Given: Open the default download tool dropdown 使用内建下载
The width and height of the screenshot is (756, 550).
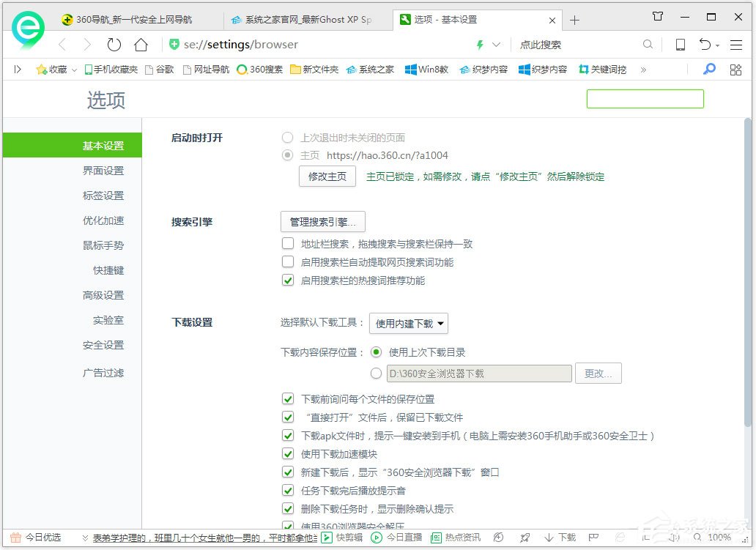Looking at the screenshot, I should click(x=409, y=323).
